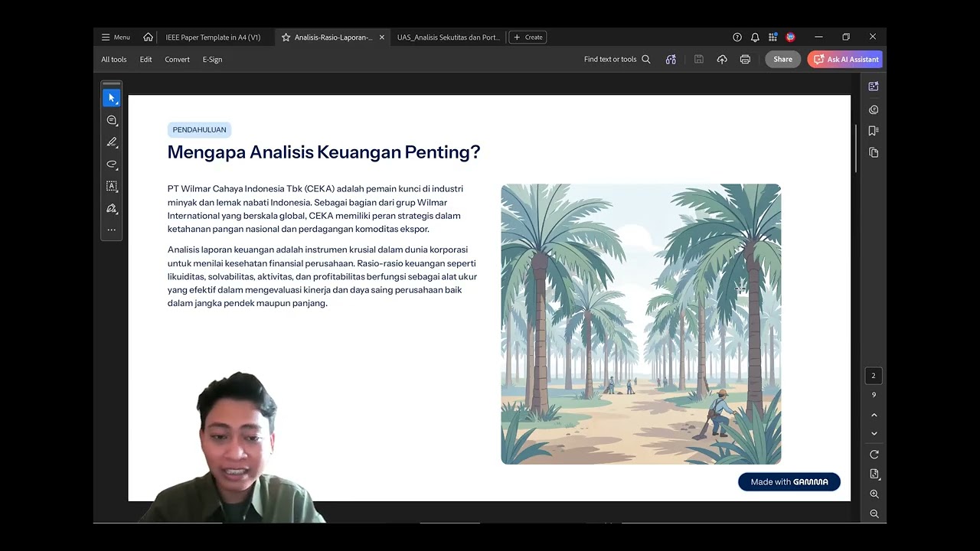Image resolution: width=980 pixels, height=551 pixels.
Task: Open Ask AI Assistant
Action: click(845, 60)
